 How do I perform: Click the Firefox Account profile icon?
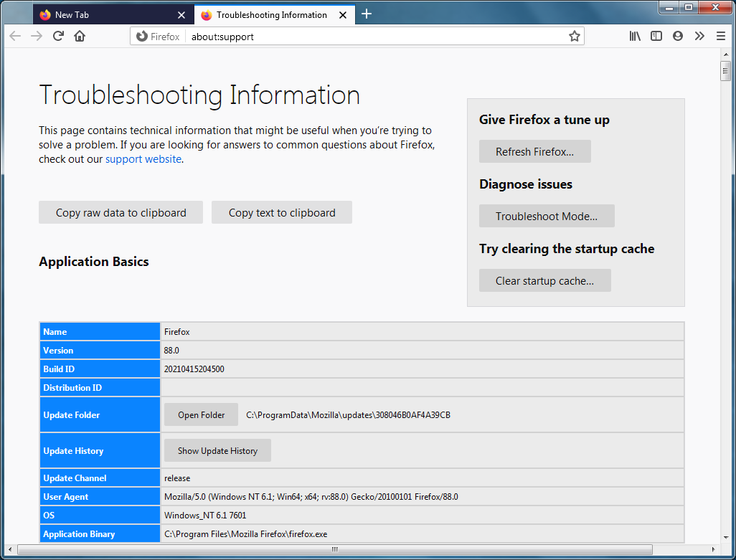(x=677, y=36)
